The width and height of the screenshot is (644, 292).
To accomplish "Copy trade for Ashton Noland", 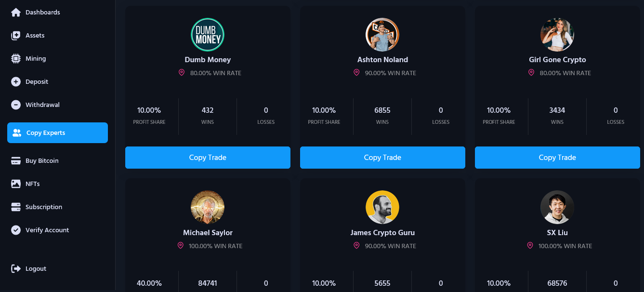I will click(382, 158).
